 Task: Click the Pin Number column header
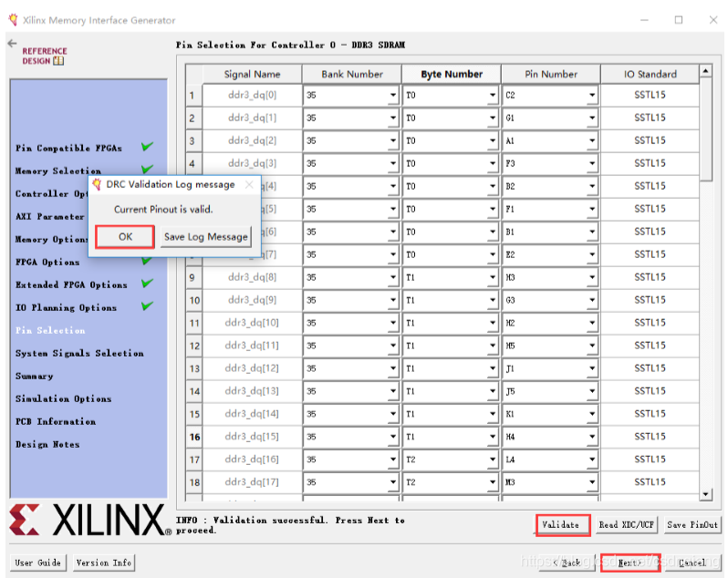tap(551, 74)
